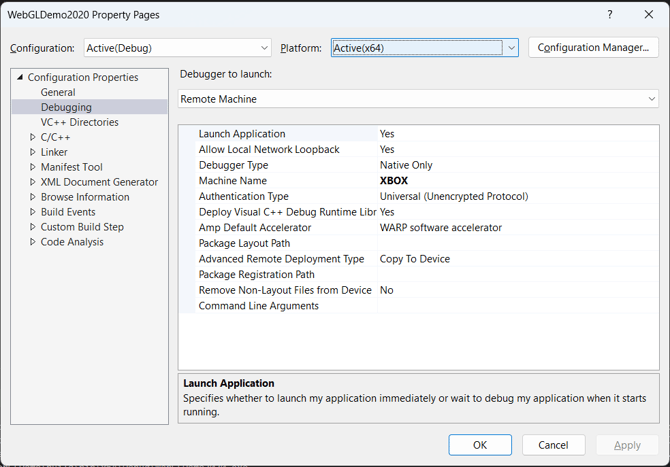Screen dimensions: 670x467
Task: Click the Yes value of Launch Application
Action: coord(387,134)
